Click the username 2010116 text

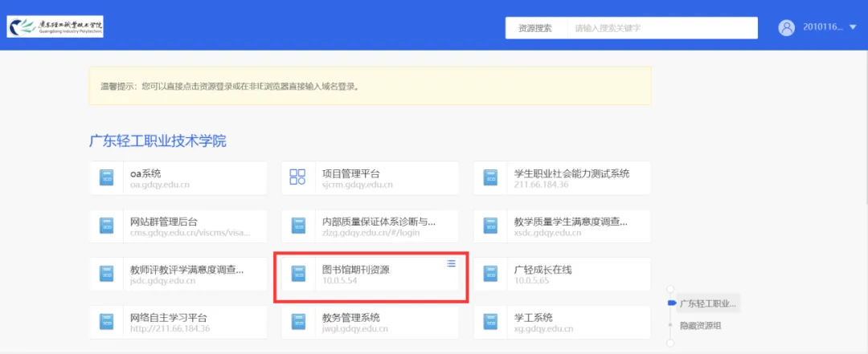coord(823,27)
